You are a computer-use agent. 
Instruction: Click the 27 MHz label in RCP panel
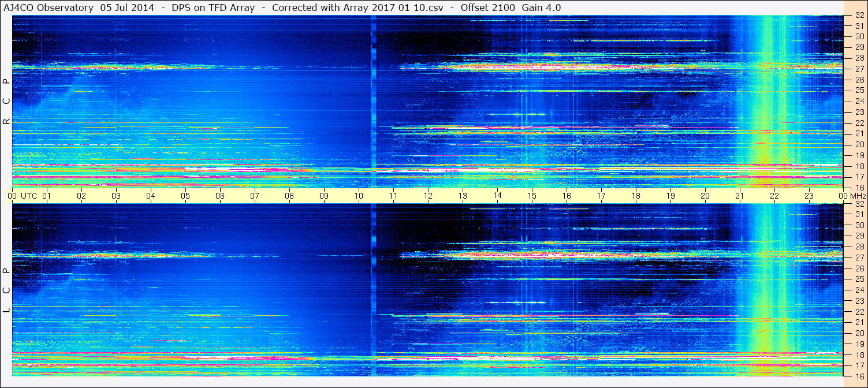(x=859, y=69)
